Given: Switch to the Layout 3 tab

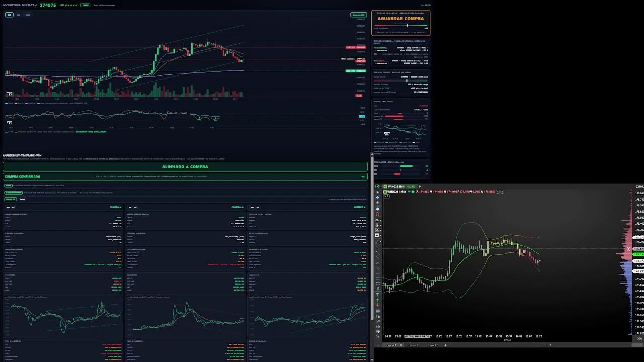Looking at the screenshot, I should (x=433, y=345).
